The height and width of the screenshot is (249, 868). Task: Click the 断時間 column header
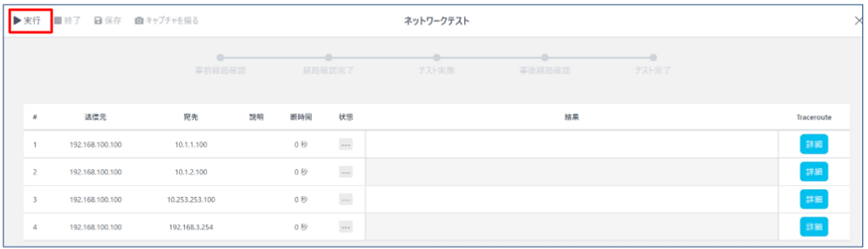(301, 117)
